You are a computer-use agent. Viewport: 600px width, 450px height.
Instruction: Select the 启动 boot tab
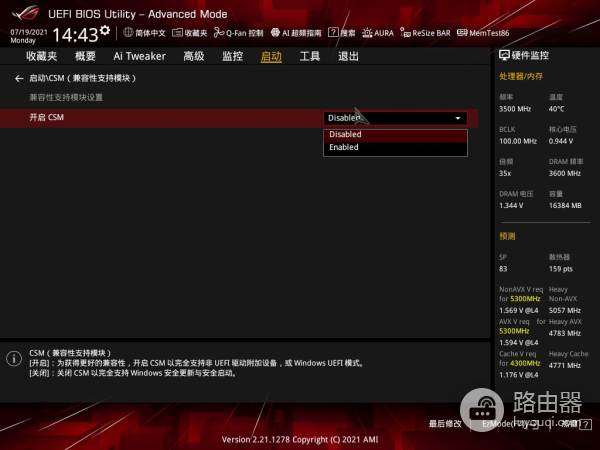271,57
